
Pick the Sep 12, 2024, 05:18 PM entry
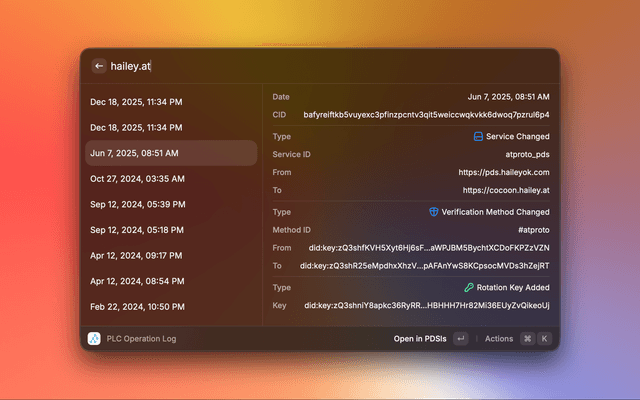click(x=137, y=230)
